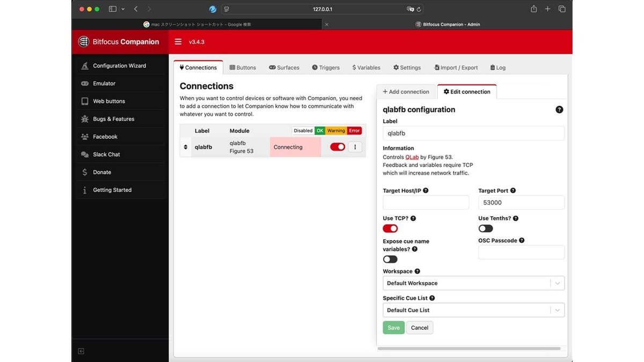The height and width of the screenshot is (362, 644).
Task: Toggle the OK status filter
Action: pyautogui.click(x=320, y=131)
